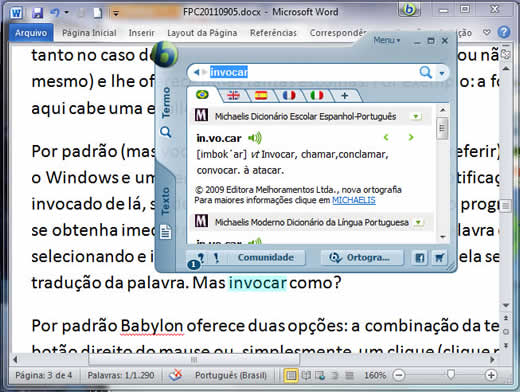The width and height of the screenshot is (520, 392).
Task: Go to previous result green arrow
Action: coord(386,137)
